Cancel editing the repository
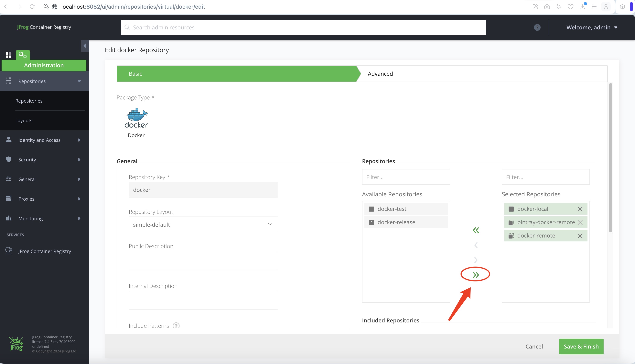635x364 pixels. tap(534, 347)
